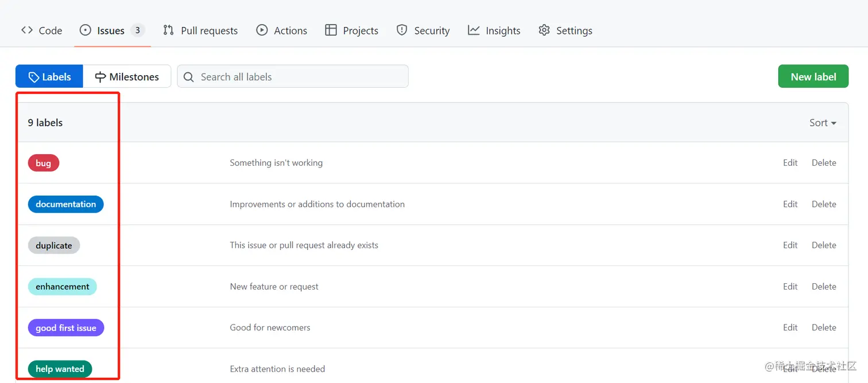Click the Actions play icon

262,30
